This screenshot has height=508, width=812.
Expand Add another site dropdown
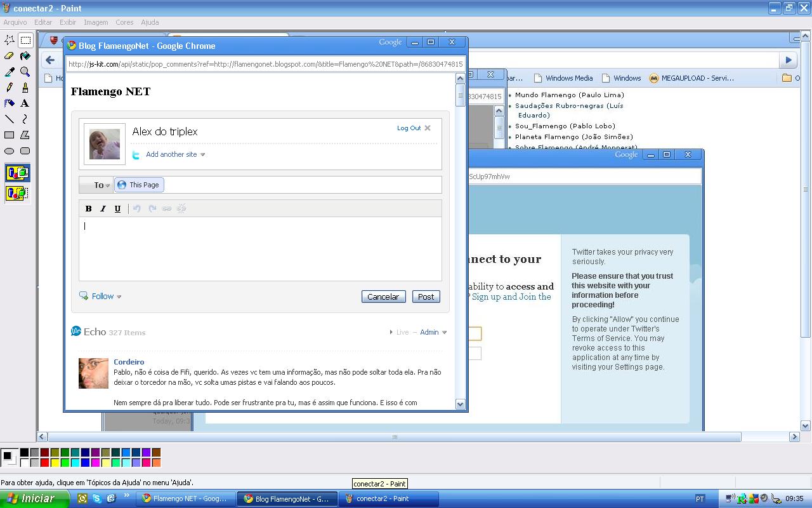[x=175, y=154]
